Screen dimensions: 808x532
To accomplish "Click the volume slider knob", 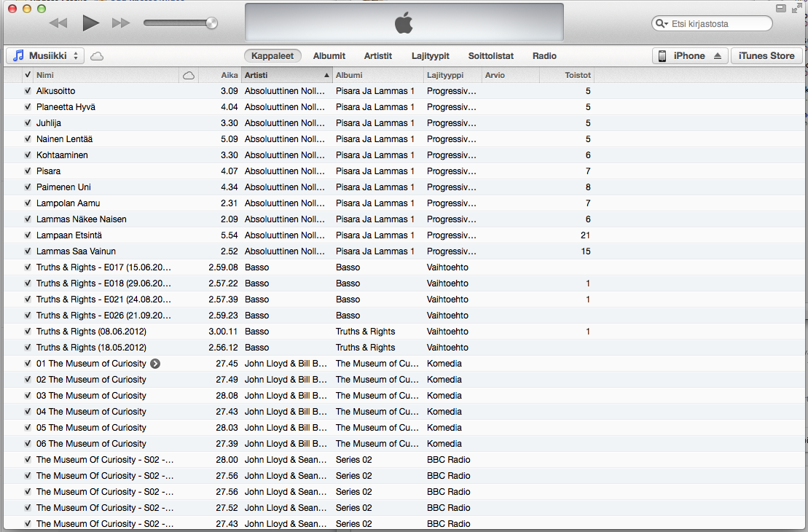I will click(x=211, y=23).
